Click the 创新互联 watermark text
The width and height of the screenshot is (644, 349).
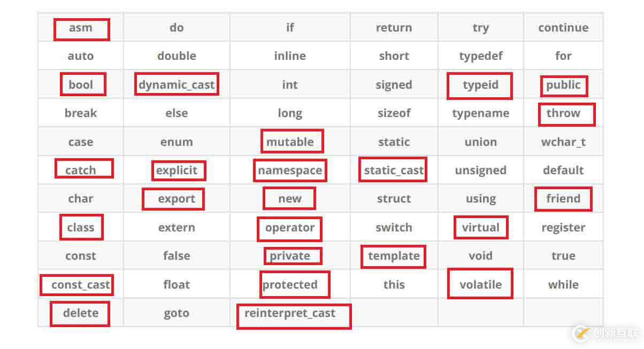click(x=615, y=334)
